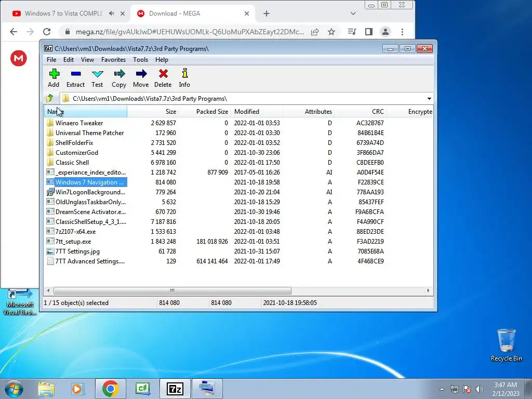Sort by the Packed Size column header
The height and width of the screenshot is (399, 532).
click(205, 112)
